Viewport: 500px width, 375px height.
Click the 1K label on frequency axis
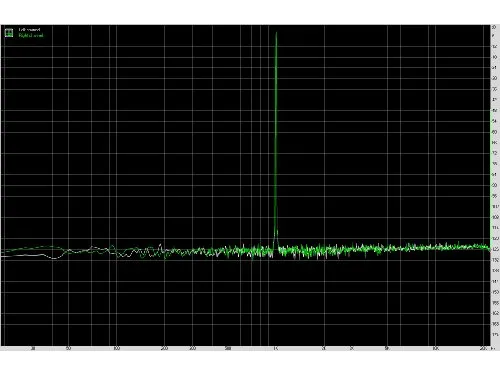click(x=275, y=349)
